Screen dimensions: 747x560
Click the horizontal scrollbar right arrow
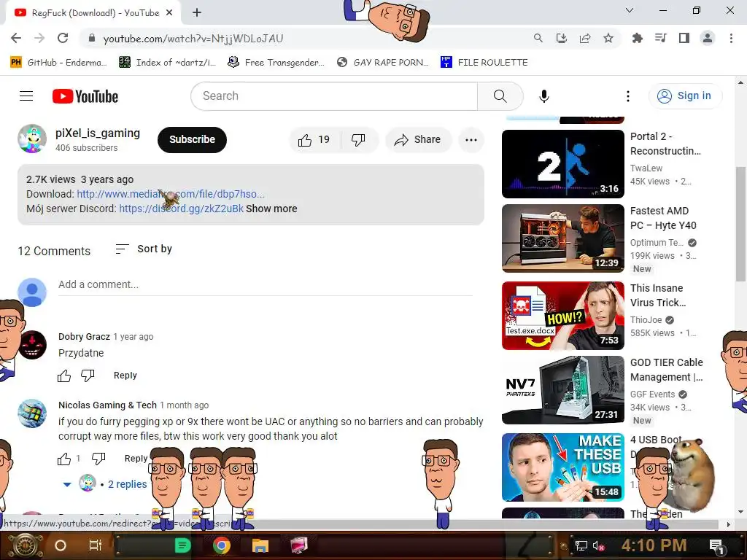coord(728,524)
